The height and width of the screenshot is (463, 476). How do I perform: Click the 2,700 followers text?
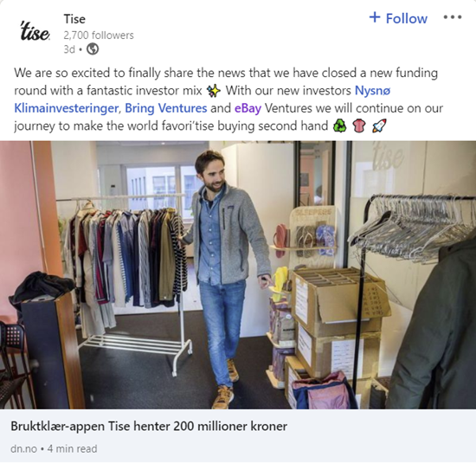tap(99, 35)
